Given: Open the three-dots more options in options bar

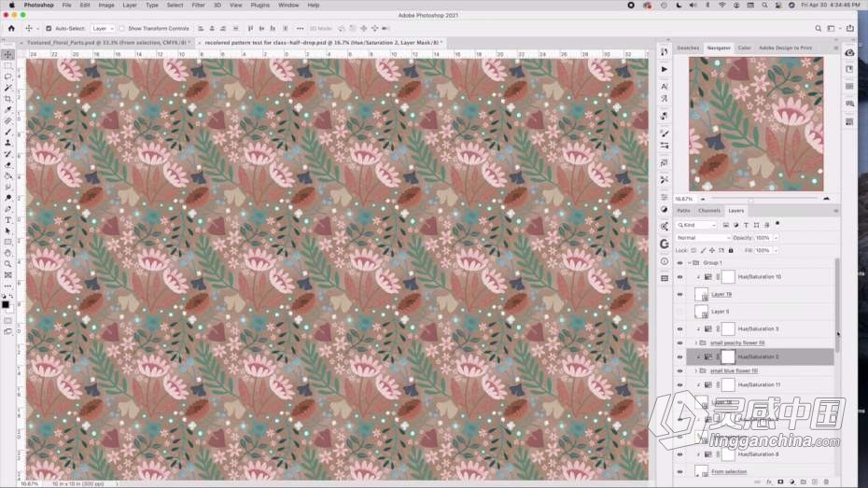Looking at the screenshot, I should click(x=300, y=28).
